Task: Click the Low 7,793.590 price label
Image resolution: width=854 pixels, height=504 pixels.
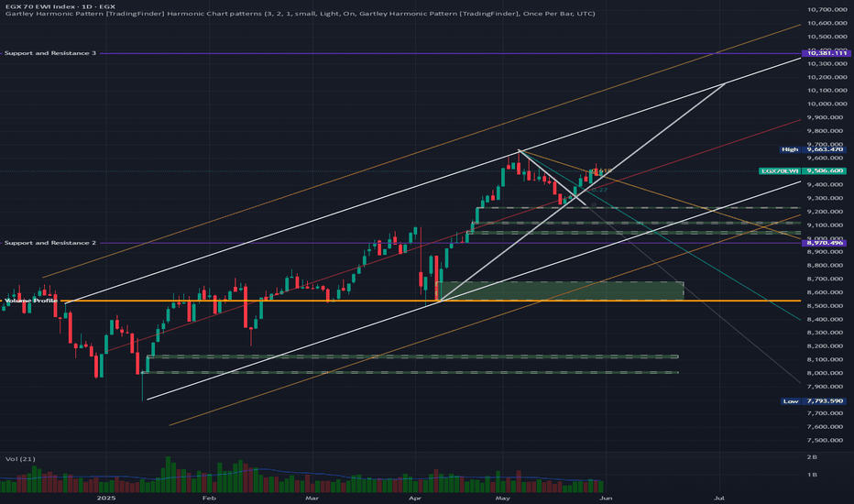Action: click(x=814, y=401)
